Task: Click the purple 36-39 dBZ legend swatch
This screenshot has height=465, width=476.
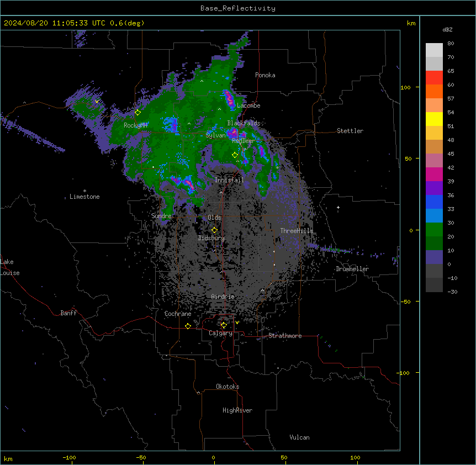Action: click(434, 188)
